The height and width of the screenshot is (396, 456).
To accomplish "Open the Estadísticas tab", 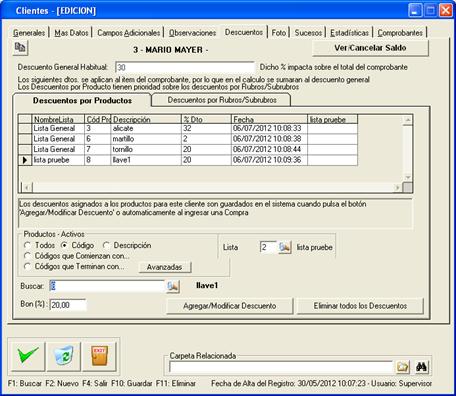I will point(349,33).
